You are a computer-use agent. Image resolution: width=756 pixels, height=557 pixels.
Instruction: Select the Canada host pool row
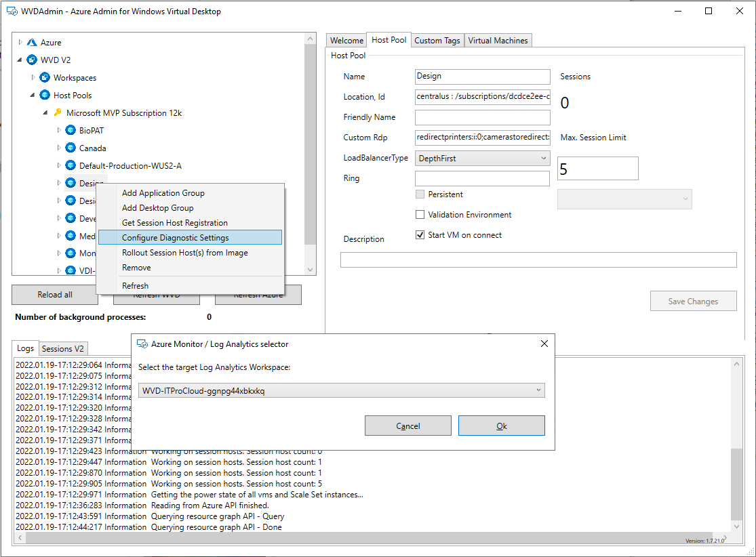click(x=93, y=148)
